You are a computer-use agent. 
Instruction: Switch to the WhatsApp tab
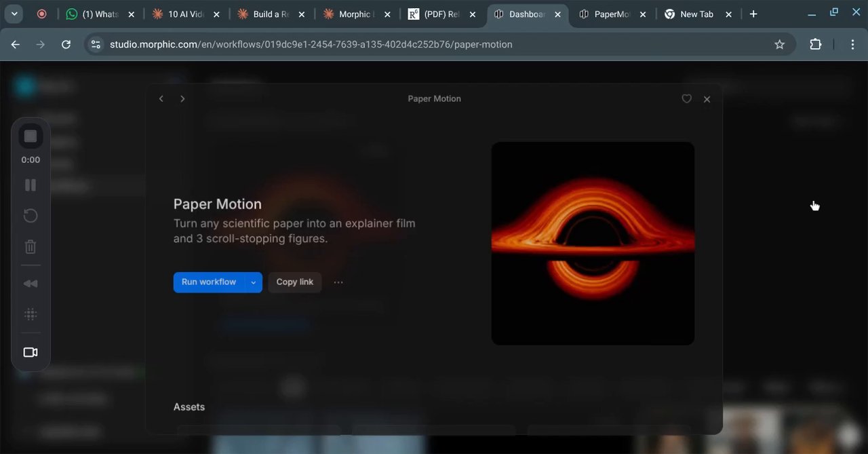[100, 14]
